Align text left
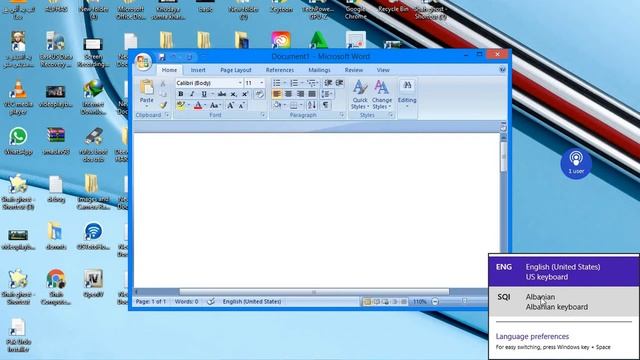 [x=277, y=94]
